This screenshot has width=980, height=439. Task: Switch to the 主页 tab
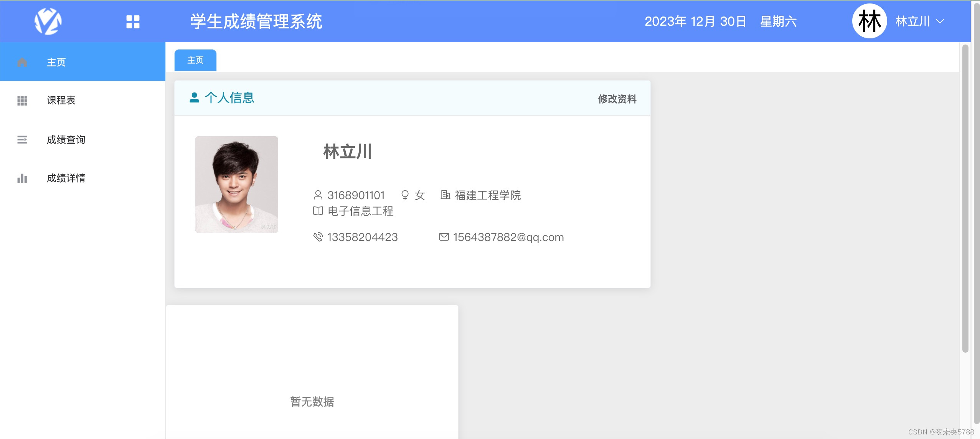(195, 60)
